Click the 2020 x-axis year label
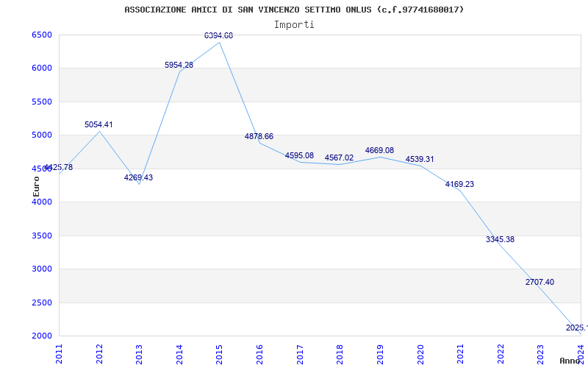The image size is (588, 368). [x=420, y=354]
